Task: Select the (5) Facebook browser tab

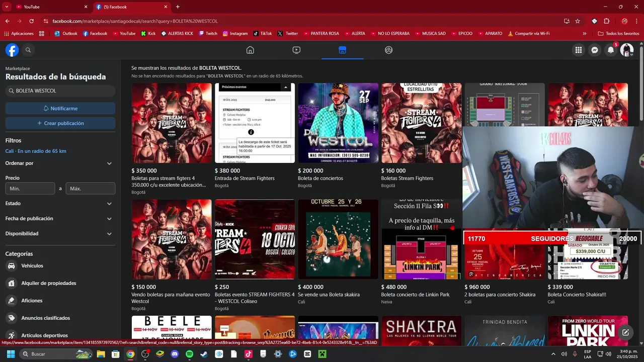Action: [131, 7]
